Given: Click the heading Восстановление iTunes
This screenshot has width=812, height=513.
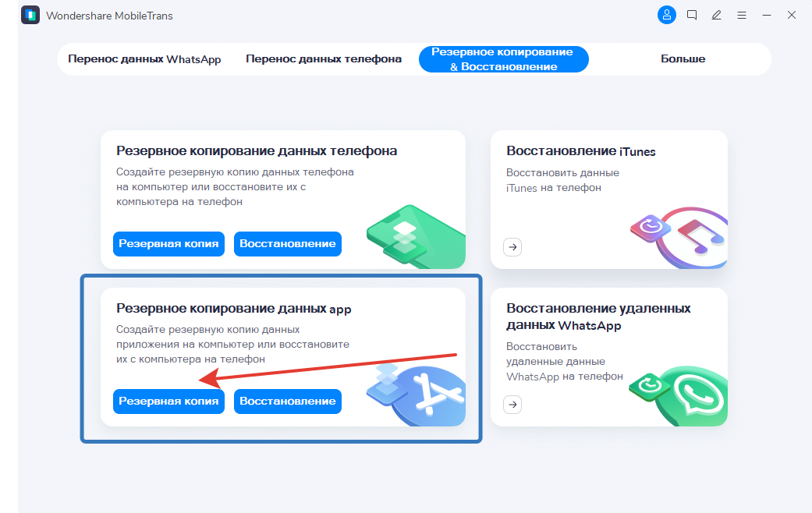Looking at the screenshot, I should click(x=580, y=151).
